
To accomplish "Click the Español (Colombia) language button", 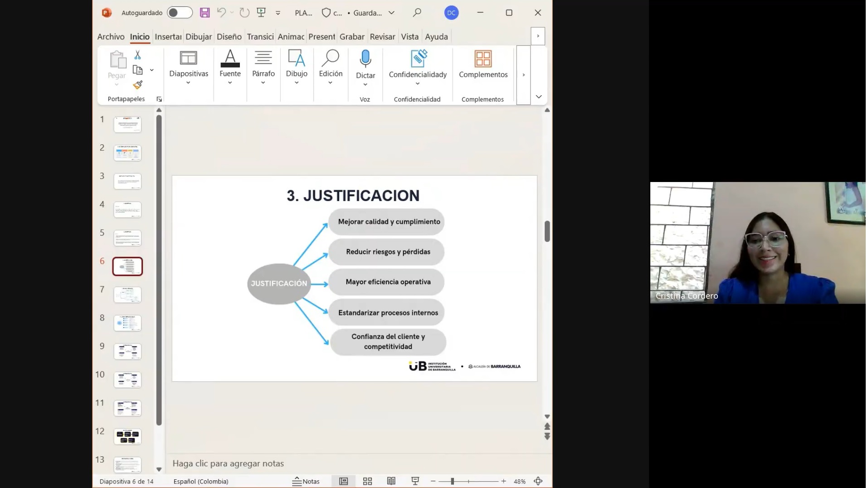I will click(200, 481).
